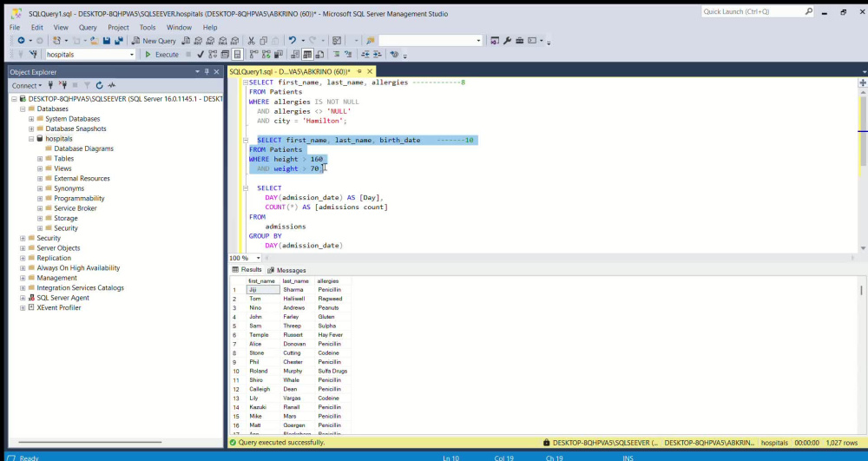Collapse the hospitals database node
Image resolution: width=868 pixels, height=461 pixels.
point(31,138)
